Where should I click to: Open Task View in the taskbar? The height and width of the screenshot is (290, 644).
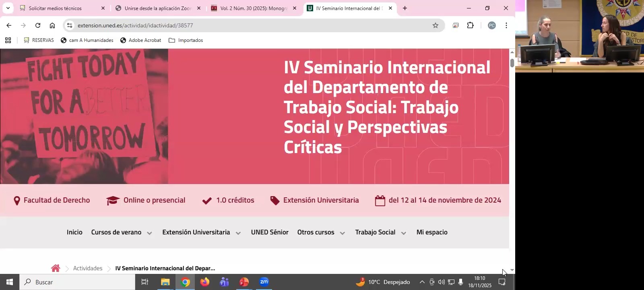pos(145,282)
